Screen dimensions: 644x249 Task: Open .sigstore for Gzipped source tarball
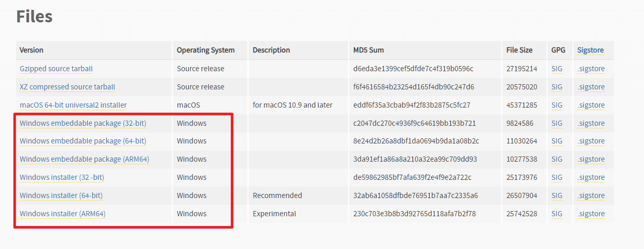tap(591, 69)
